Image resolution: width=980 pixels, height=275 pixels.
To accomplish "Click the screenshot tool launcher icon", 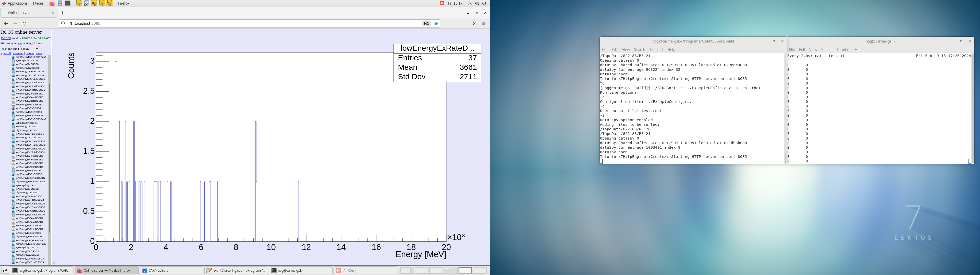I will coord(86,3).
